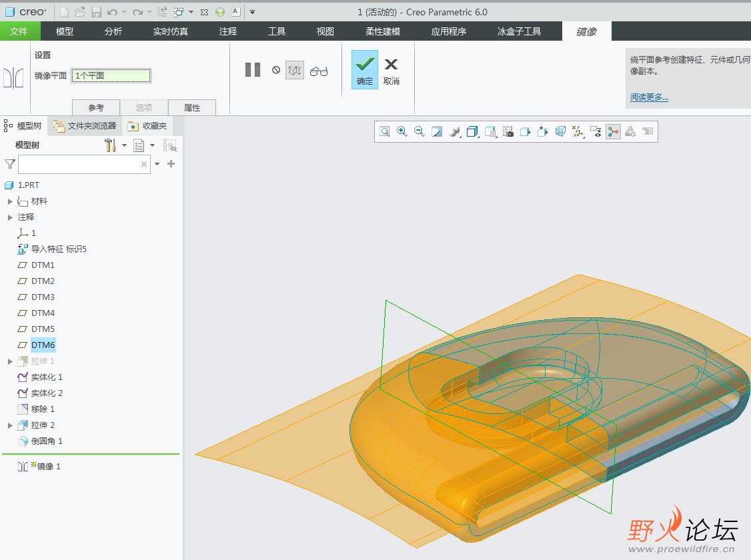This screenshot has height=560, width=751.
Task: Switch to the 模型树 navigator tab
Action: tap(23, 126)
